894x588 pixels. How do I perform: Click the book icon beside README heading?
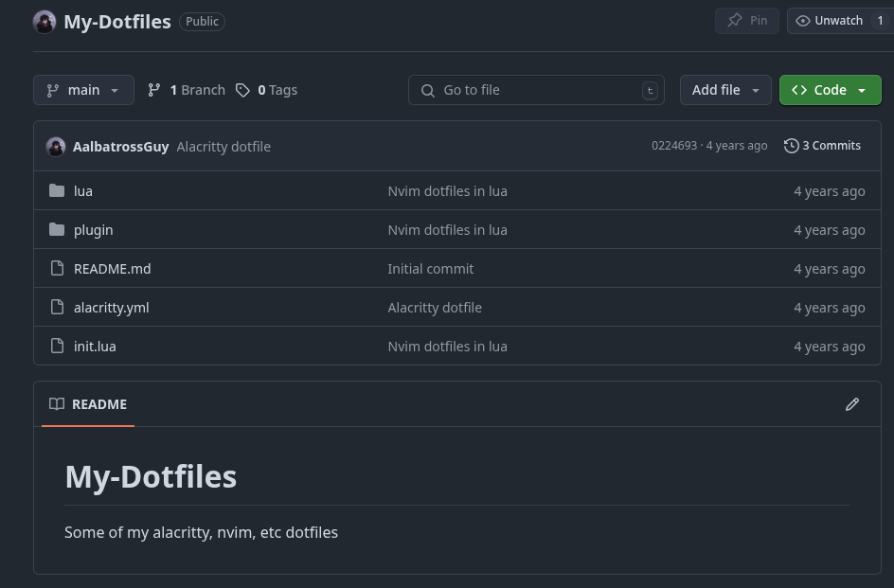click(x=56, y=404)
